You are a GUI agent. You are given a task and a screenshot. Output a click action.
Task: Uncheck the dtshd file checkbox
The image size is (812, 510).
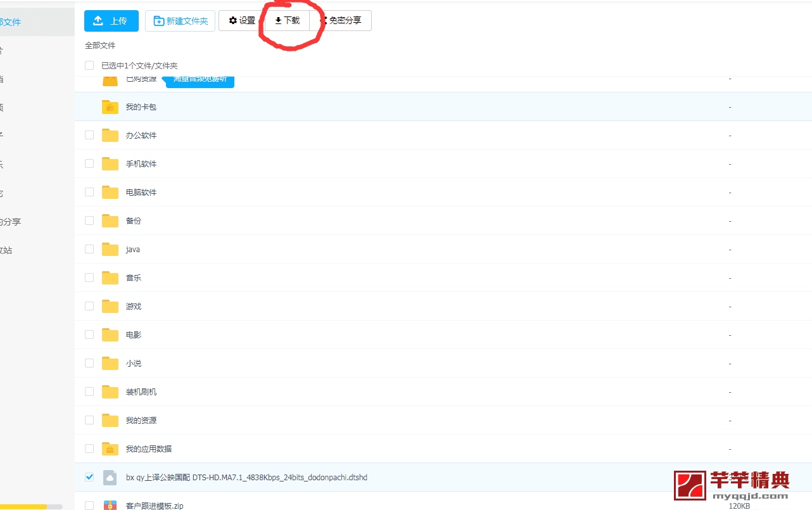[89, 477]
